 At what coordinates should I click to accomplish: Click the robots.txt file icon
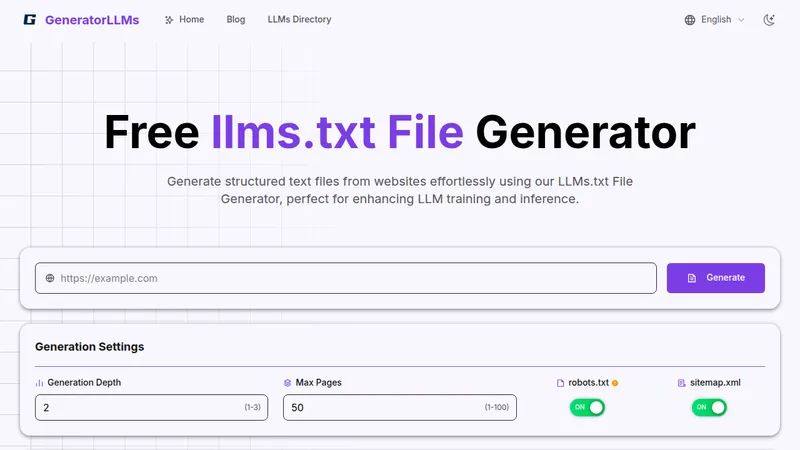[x=560, y=383]
